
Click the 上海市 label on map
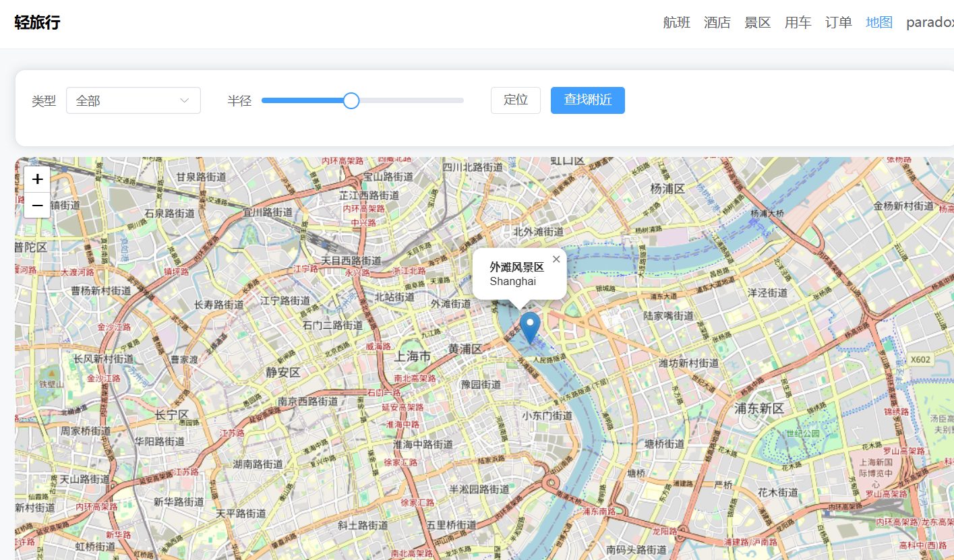tap(413, 356)
